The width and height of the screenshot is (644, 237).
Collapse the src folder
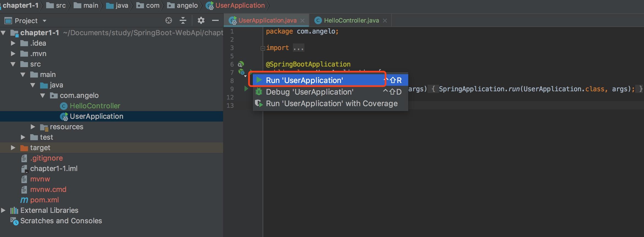coord(13,64)
